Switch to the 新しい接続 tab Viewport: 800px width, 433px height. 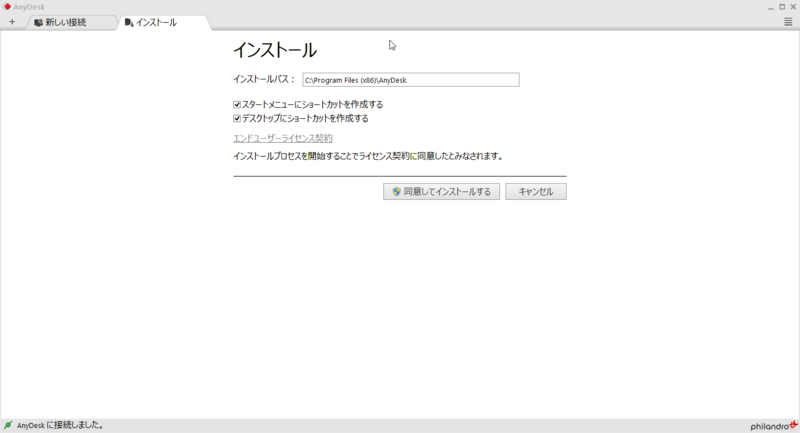[x=71, y=22]
